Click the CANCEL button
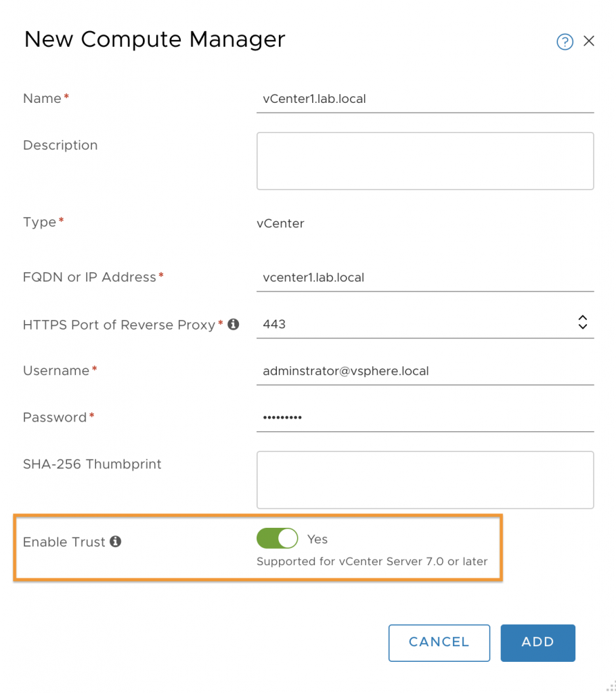Viewport: 616px width, 693px height. tap(439, 643)
